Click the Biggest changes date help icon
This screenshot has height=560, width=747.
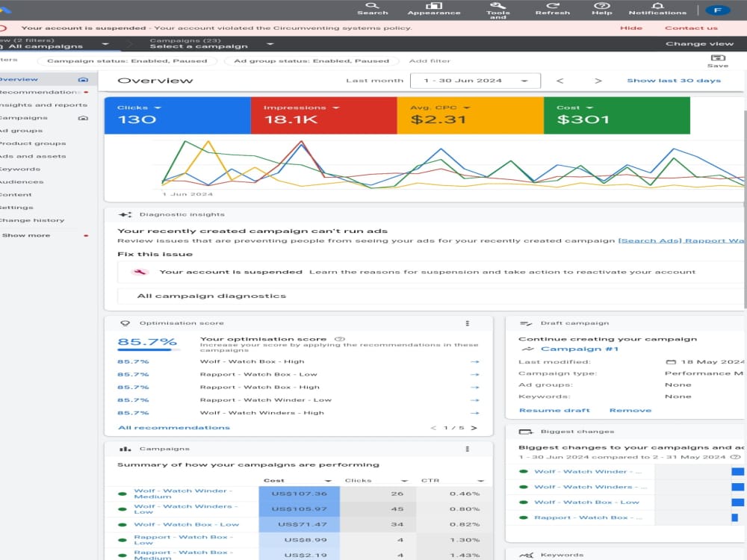(736, 457)
